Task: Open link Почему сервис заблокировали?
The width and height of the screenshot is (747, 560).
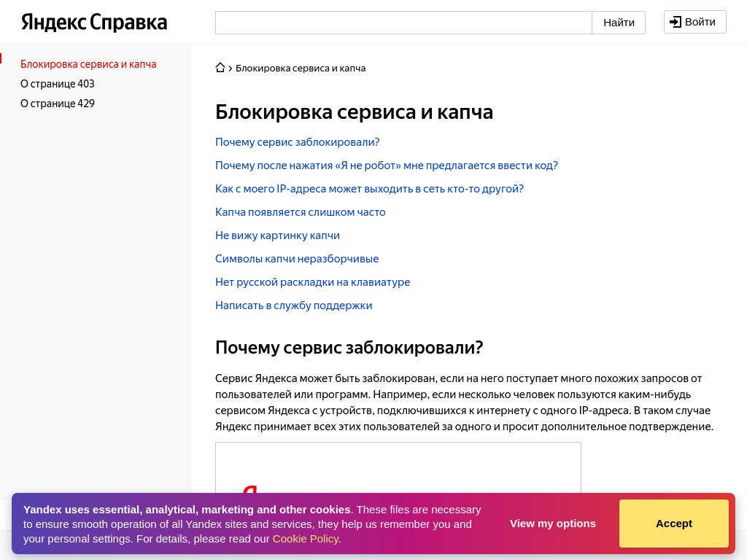Action: click(x=298, y=142)
